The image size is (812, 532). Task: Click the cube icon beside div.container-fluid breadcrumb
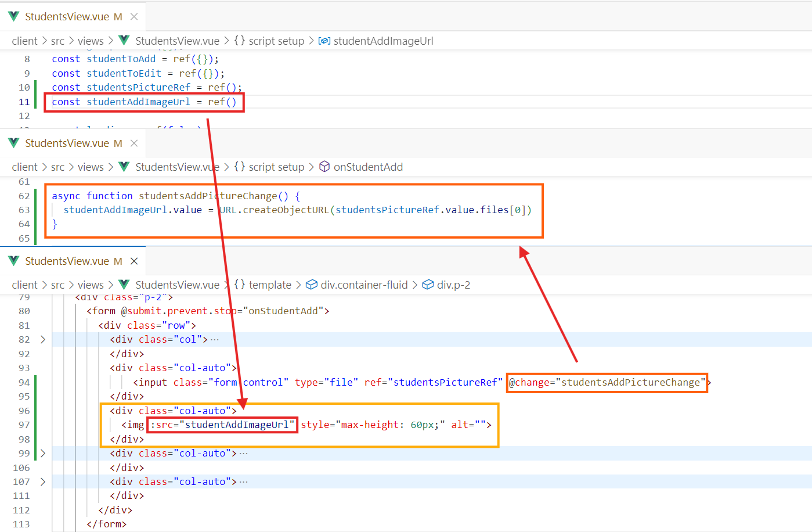click(x=312, y=285)
